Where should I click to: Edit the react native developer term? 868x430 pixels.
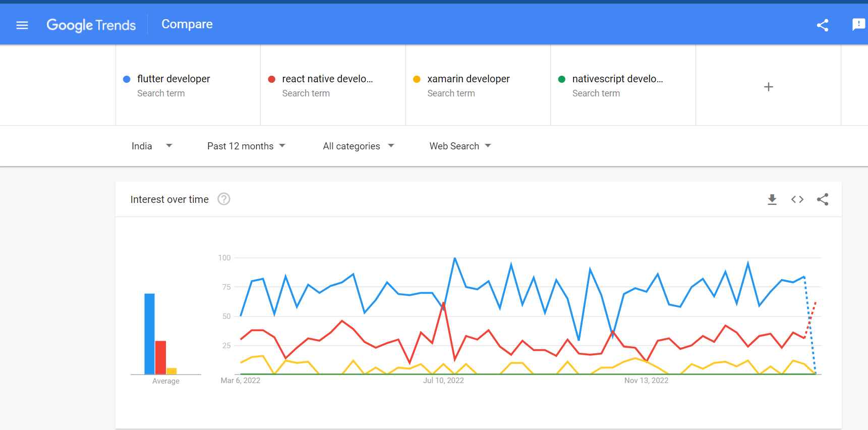pos(327,79)
